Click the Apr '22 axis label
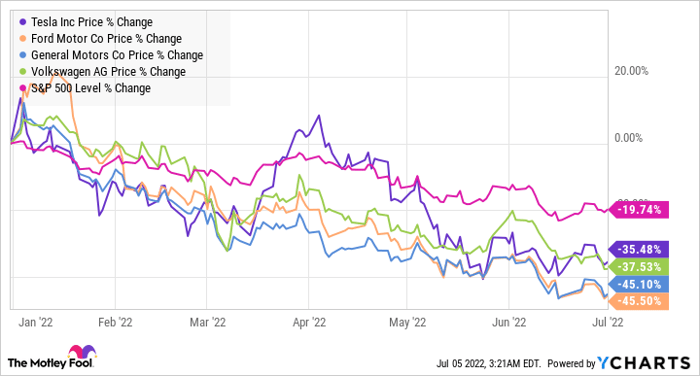The width and height of the screenshot is (700, 376). click(309, 322)
